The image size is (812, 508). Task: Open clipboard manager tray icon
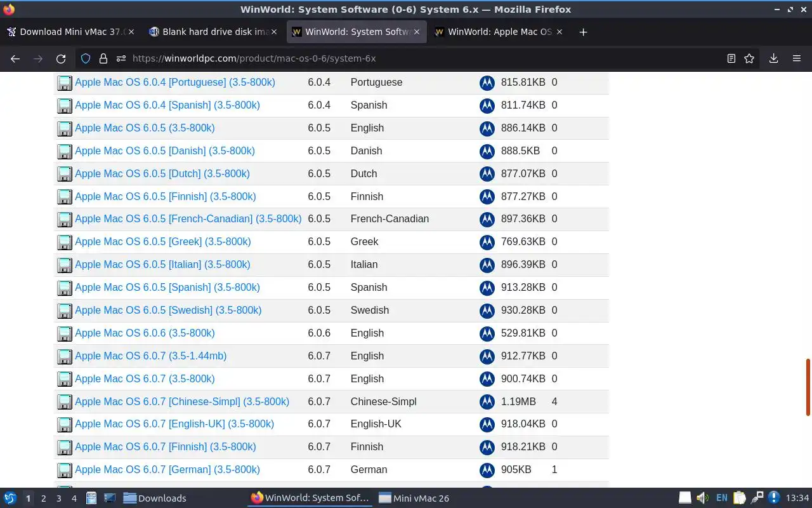tap(740, 498)
